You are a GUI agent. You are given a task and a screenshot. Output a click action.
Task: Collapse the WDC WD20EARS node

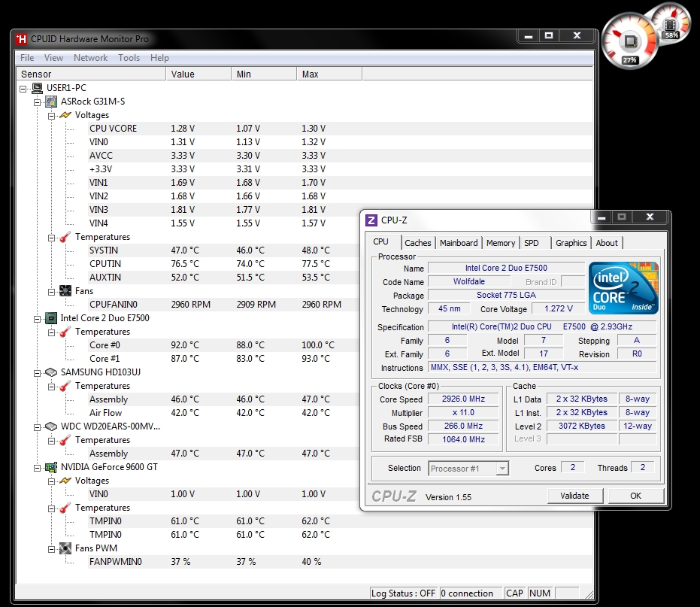[38, 427]
